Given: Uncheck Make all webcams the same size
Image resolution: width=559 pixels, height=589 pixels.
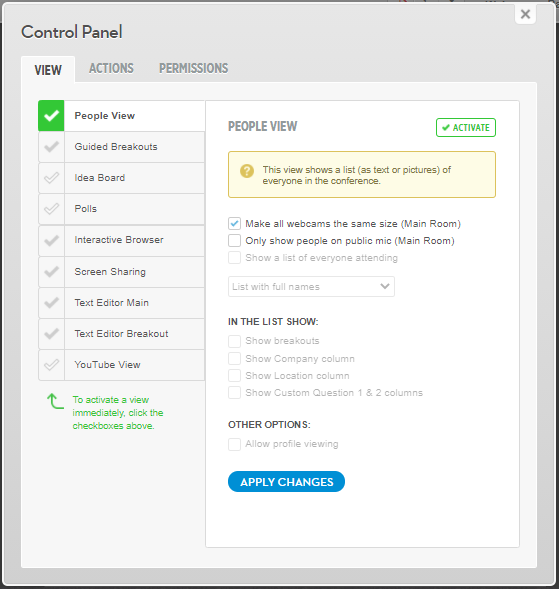Looking at the screenshot, I should click(234, 224).
